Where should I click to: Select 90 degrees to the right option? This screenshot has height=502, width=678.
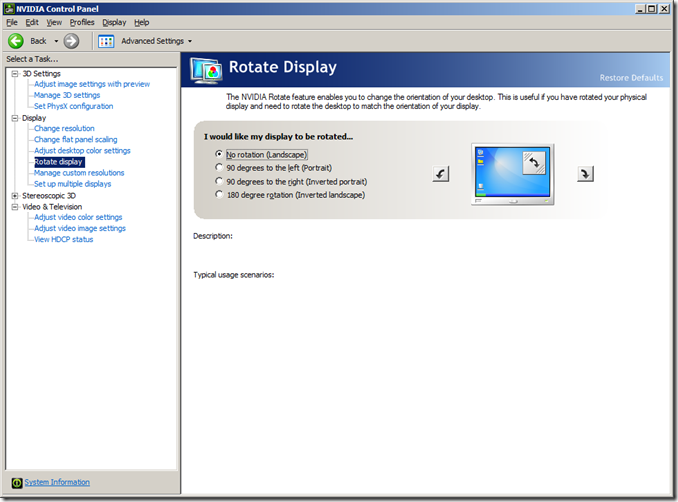point(219,181)
